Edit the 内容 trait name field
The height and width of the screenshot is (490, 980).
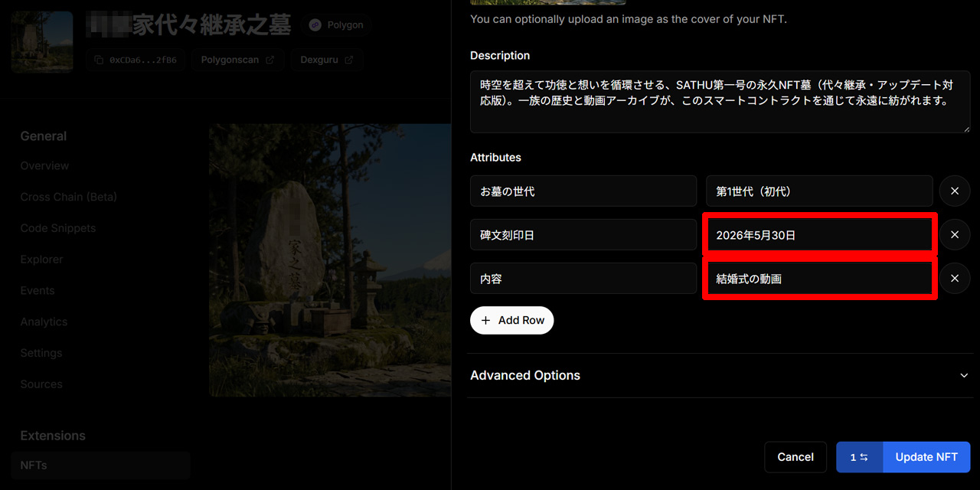[583, 279]
